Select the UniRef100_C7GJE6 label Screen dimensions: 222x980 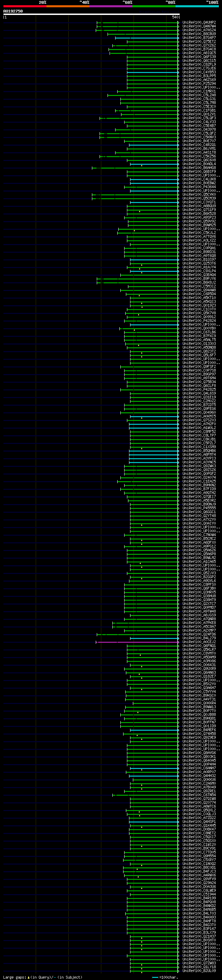pos(199,68)
